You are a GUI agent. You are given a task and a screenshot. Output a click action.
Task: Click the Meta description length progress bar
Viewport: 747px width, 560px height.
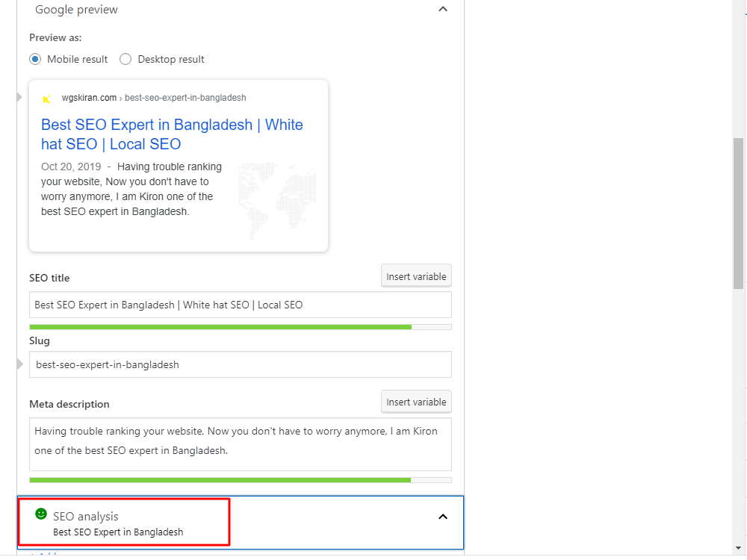(x=240, y=480)
